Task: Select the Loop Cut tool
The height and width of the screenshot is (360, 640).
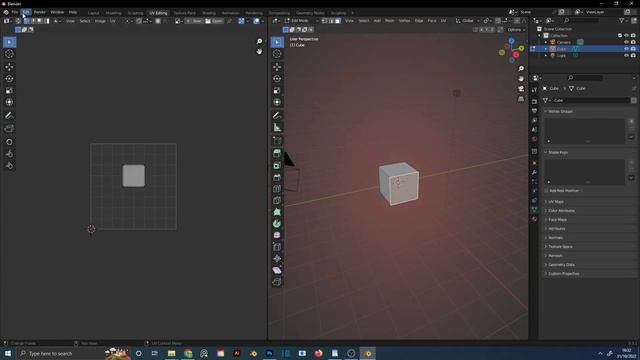Action: coord(277,189)
